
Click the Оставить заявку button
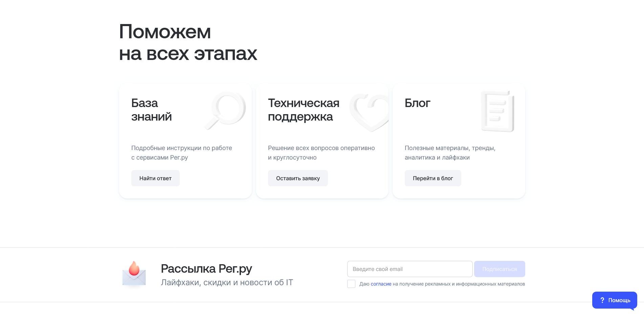(298, 178)
